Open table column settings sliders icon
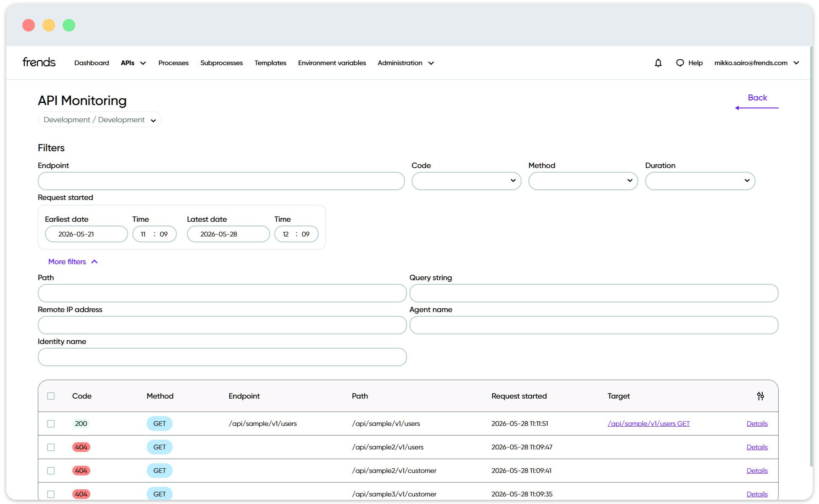Screen dimensions: 819x504 pos(760,396)
